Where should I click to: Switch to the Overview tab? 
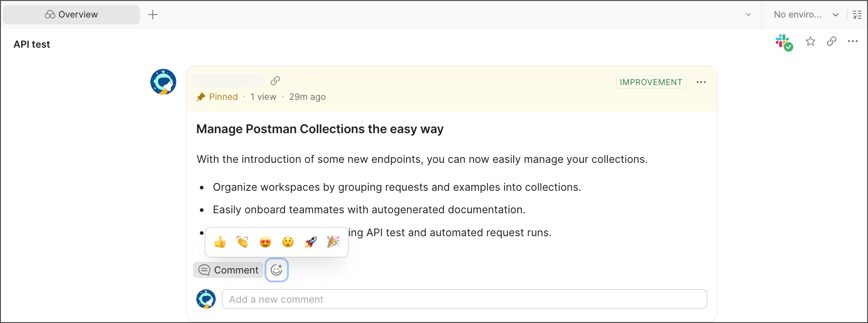coord(72,14)
